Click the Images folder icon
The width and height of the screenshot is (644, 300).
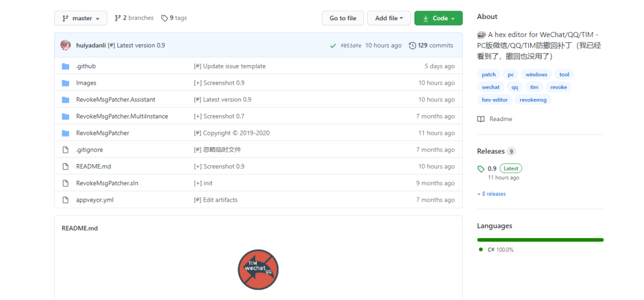click(x=66, y=83)
